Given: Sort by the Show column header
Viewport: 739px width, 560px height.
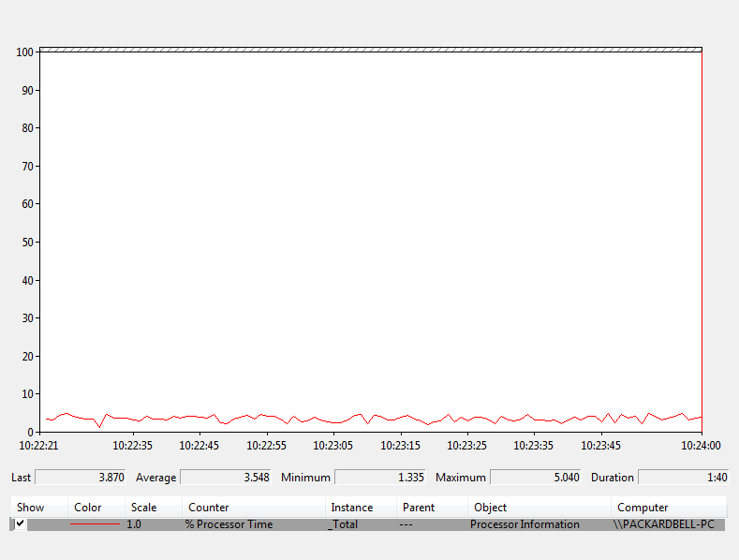Looking at the screenshot, I should click(x=30, y=507).
